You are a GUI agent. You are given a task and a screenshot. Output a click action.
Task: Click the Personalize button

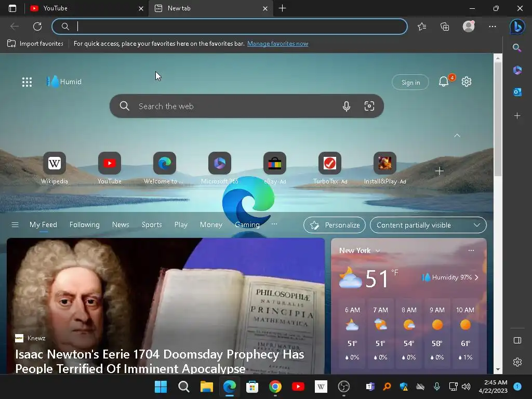pyautogui.click(x=335, y=225)
